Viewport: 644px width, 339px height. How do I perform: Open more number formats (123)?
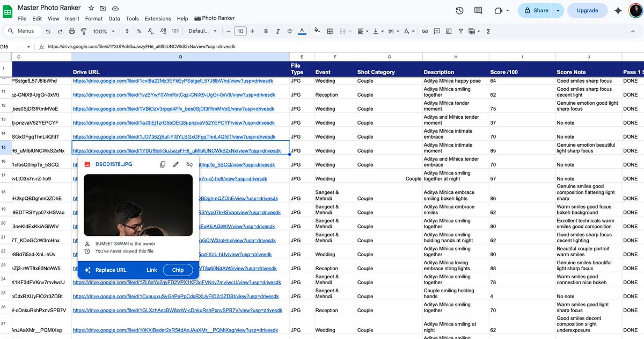click(x=175, y=31)
